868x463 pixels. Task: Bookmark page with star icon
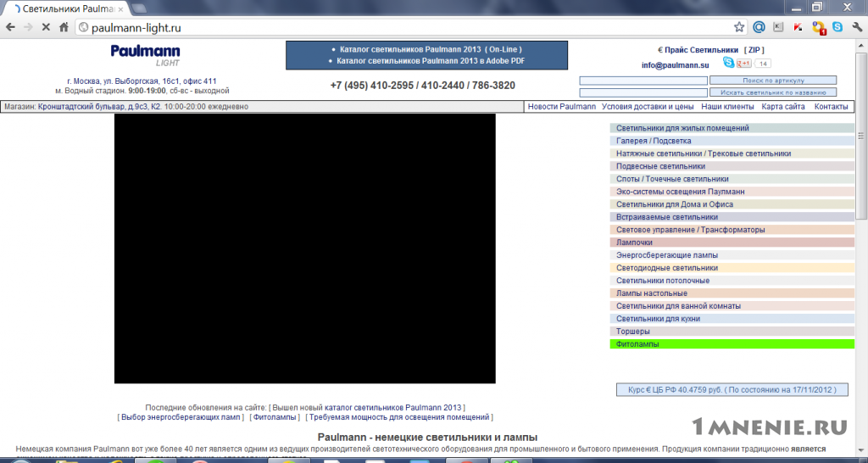[x=739, y=27]
